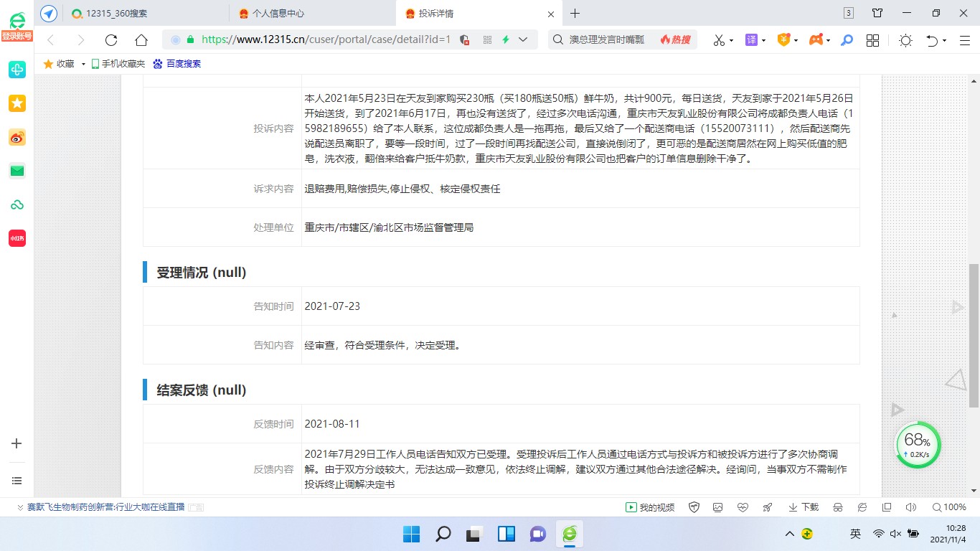Open the extensions grid icon
This screenshot has height=551, width=980.
(x=872, y=40)
